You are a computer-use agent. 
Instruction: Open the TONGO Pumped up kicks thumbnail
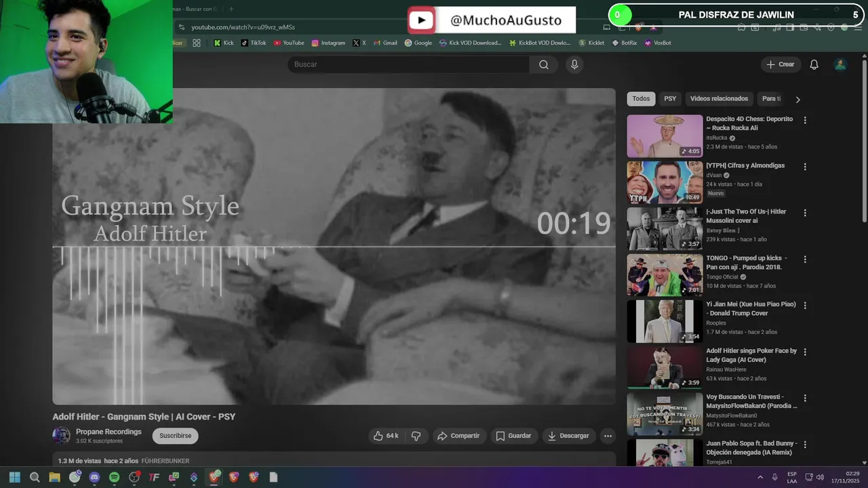(x=665, y=275)
